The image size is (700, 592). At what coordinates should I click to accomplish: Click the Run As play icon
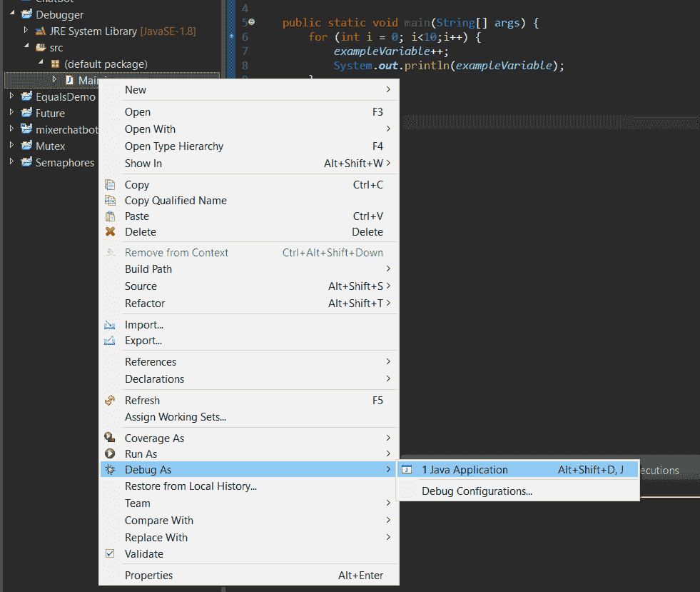point(110,454)
